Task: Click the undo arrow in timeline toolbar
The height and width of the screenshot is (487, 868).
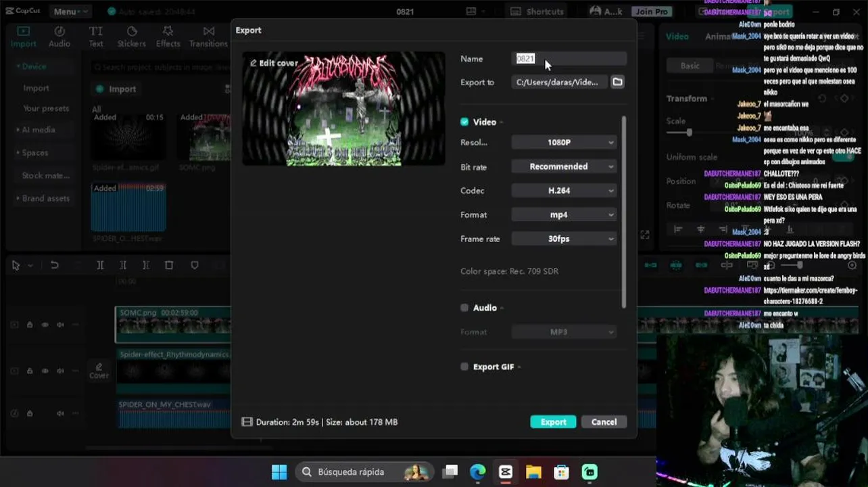Action: point(55,265)
